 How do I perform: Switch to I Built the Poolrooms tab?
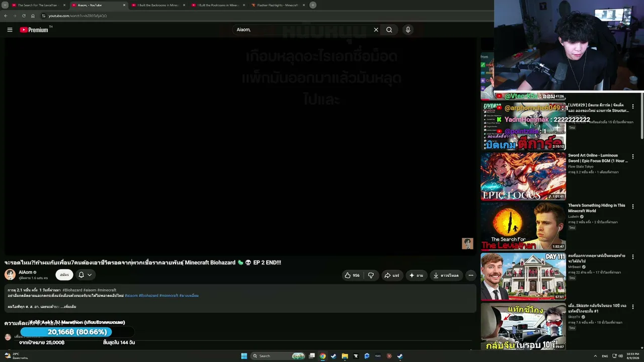[218, 5]
